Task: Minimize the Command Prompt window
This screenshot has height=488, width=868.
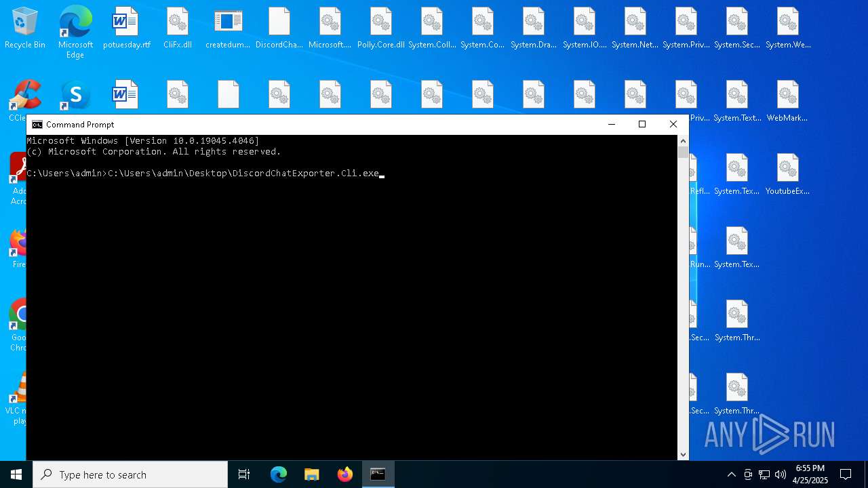Action: pos(611,125)
